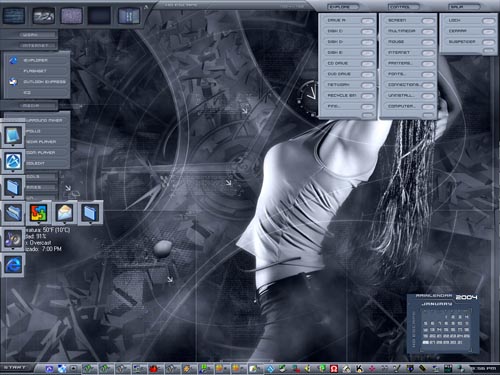
Task: Collapse the Internet group header
Action: click(x=29, y=45)
